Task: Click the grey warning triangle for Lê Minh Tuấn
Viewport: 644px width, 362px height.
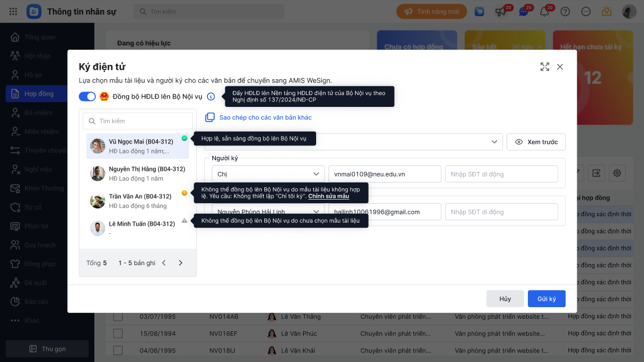Action: click(x=185, y=220)
